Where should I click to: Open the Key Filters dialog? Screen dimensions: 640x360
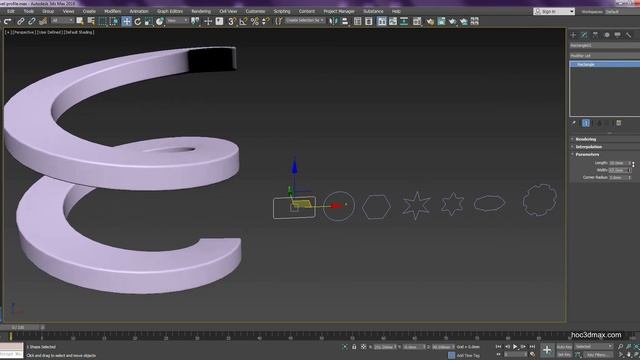598,355
